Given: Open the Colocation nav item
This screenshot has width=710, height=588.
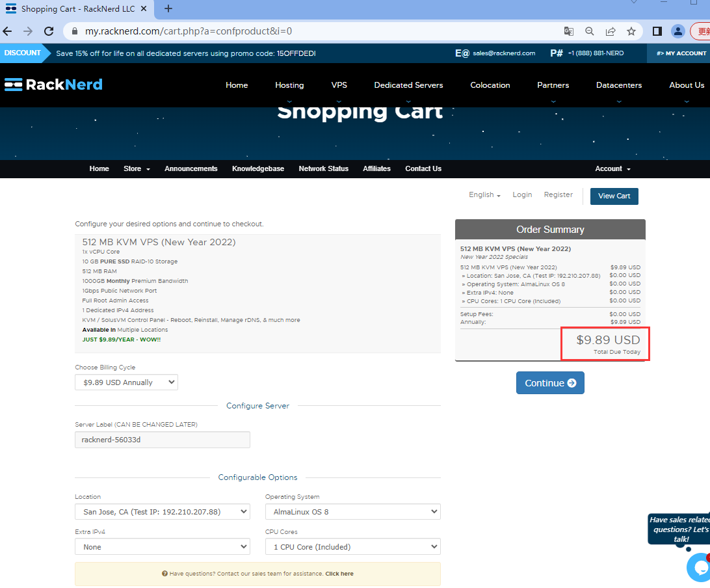Looking at the screenshot, I should 490,85.
